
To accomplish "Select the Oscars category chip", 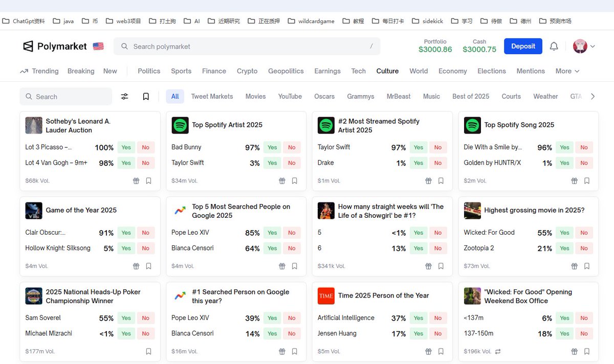I will (x=324, y=96).
